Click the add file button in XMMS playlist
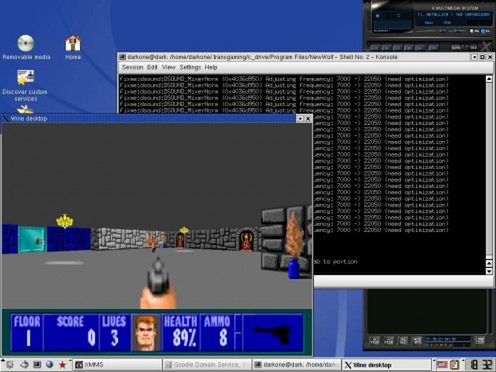Viewport: 496px width, 372px height. pos(375,340)
